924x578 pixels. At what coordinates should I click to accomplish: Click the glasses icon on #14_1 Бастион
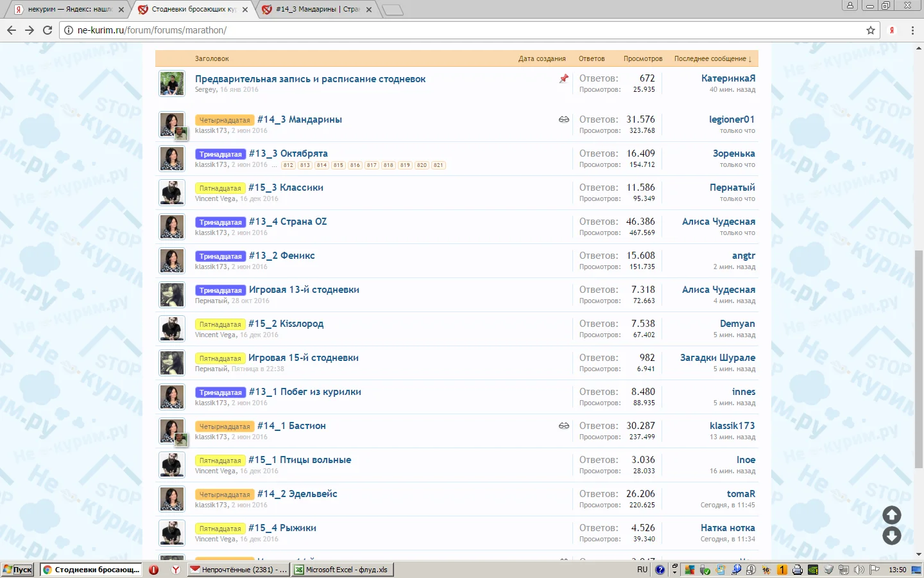pos(563,426)
